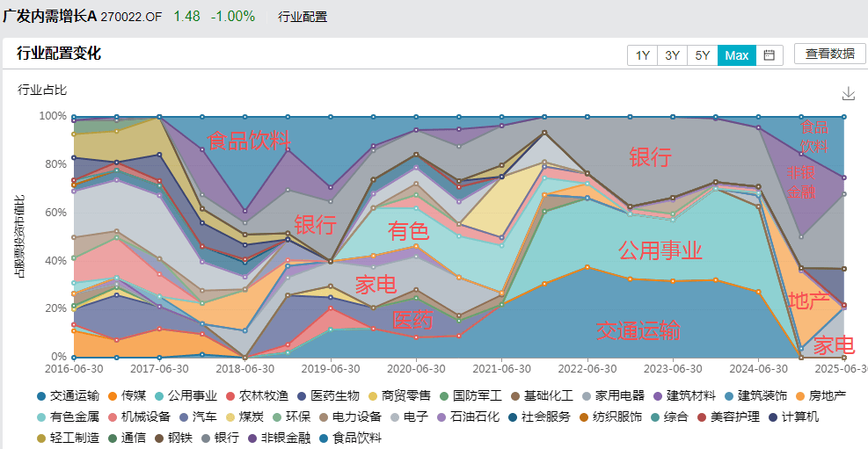Click the 2022-06-30 top data point
The image size is (868, 449).
coord(587,116)
